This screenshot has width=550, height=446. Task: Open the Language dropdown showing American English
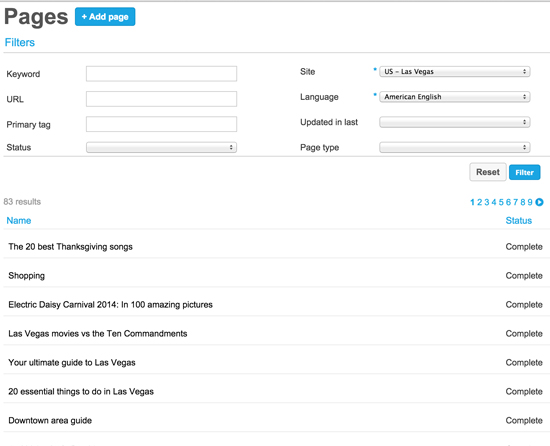[455, 97]
